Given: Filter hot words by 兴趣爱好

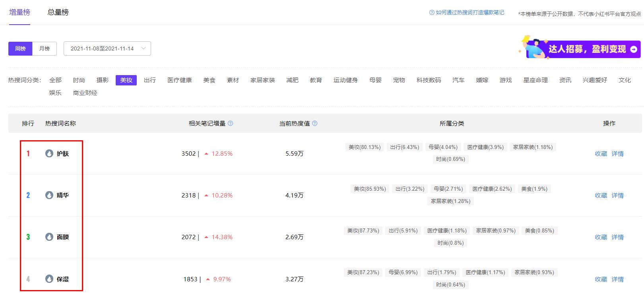Looking at the screenshot, I should pyautogui.click(x=595, y=80).
